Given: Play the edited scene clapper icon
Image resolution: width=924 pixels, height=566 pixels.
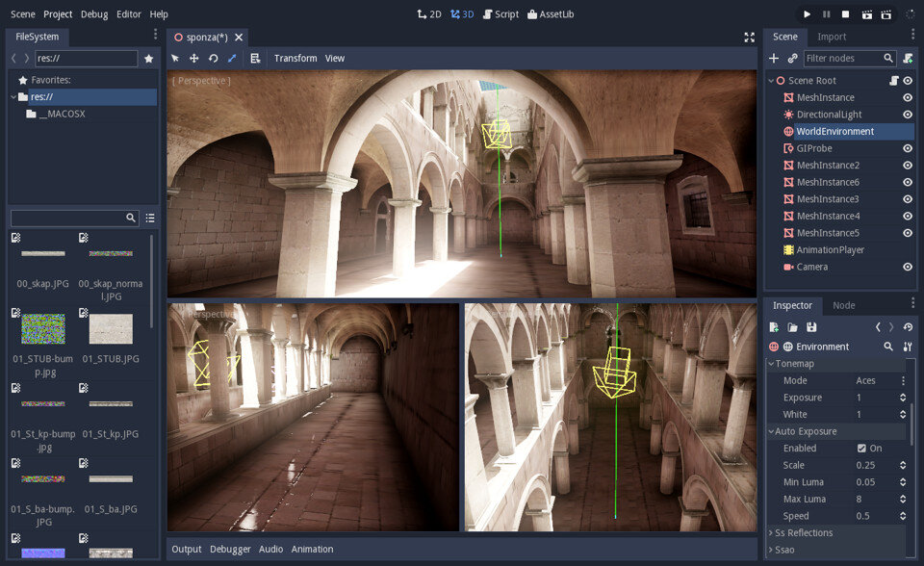Looking at the screenshot, I should click(867, 14).
